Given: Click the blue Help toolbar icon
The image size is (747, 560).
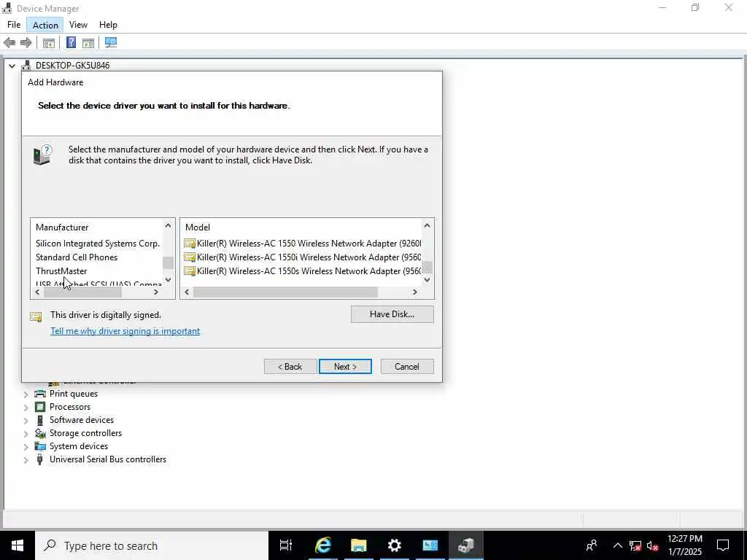Looking at the screenshot, I should [71, 43].
